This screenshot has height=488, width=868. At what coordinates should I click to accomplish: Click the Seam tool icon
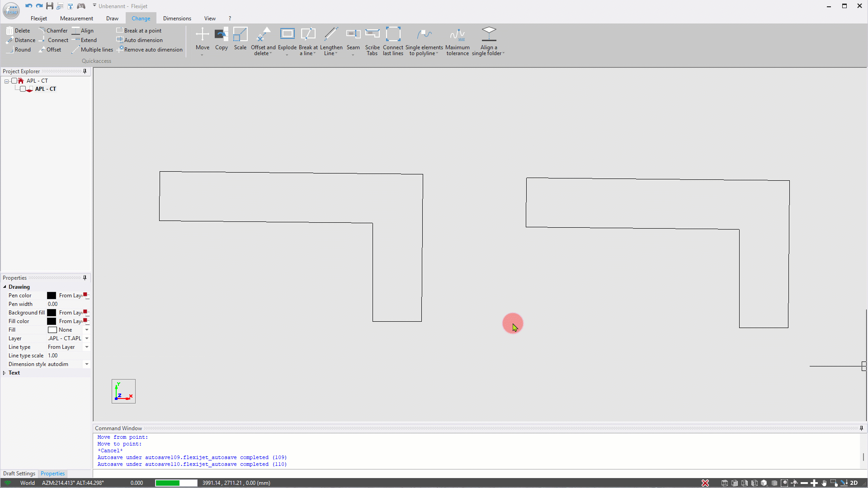pos(353,35)
